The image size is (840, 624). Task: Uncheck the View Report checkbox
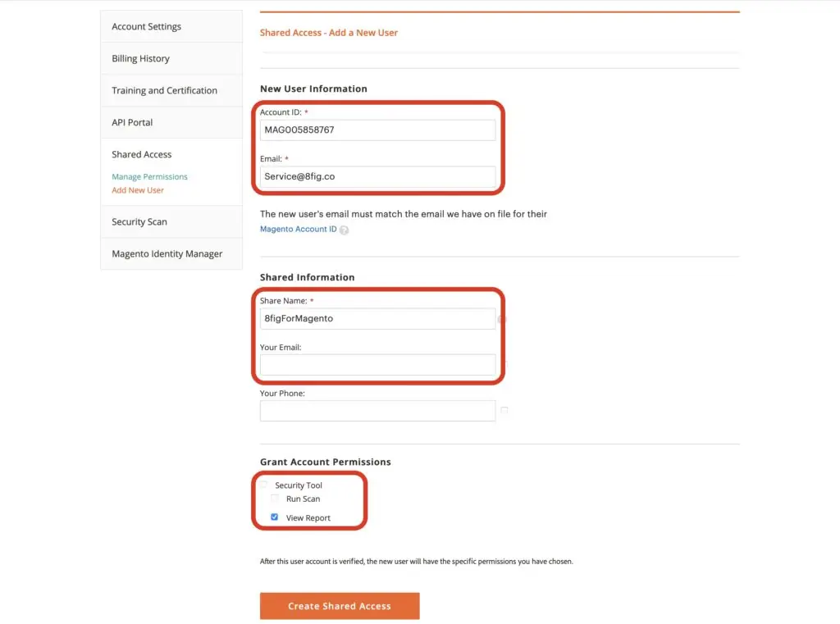coord(274,517)
